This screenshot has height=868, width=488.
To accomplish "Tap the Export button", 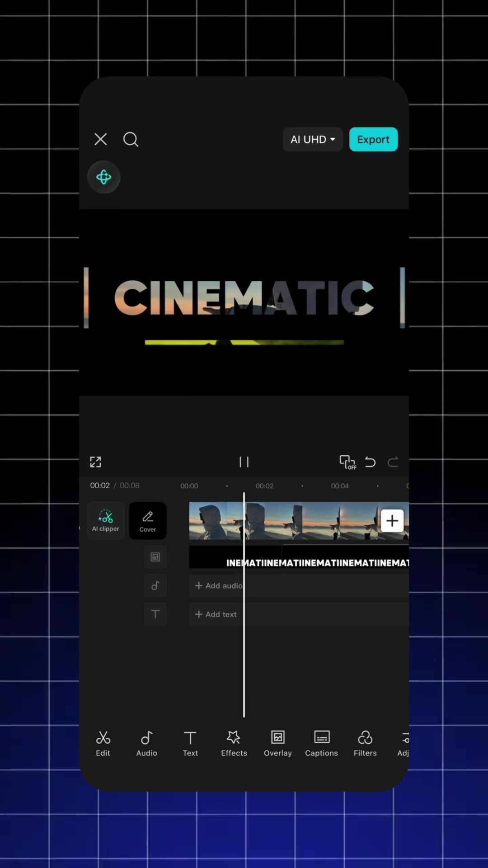I will click(x=373, y=139).
